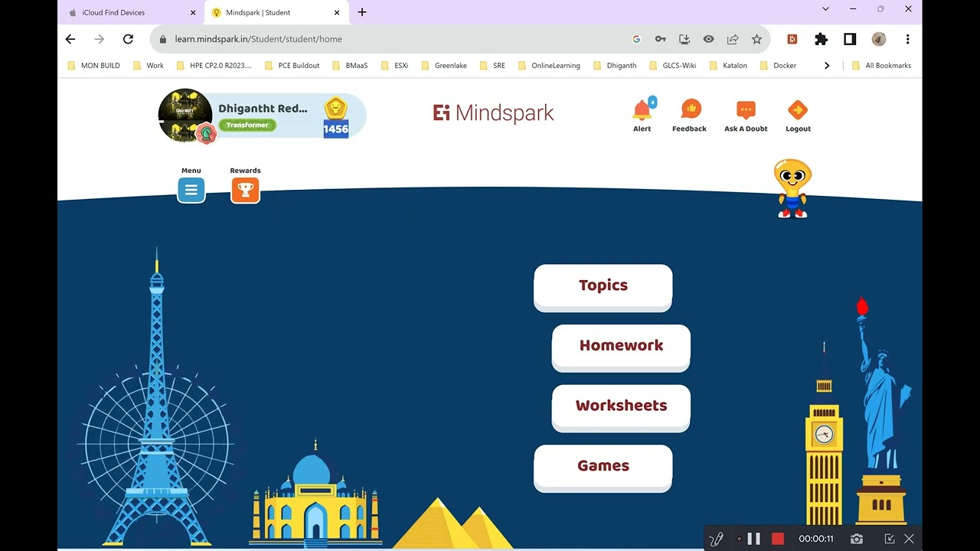Open ESXi bookmark folder
This screenshot has height=551, width=980.
pos(394,66)
